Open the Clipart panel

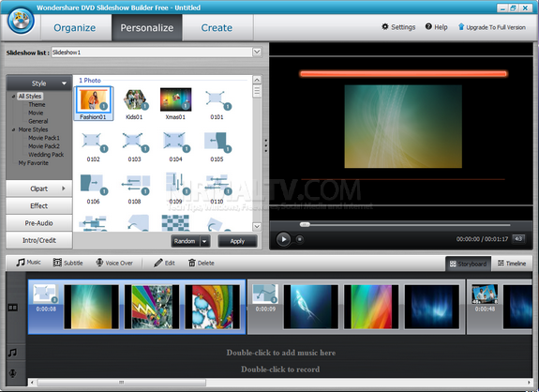[x=38, y=188]
